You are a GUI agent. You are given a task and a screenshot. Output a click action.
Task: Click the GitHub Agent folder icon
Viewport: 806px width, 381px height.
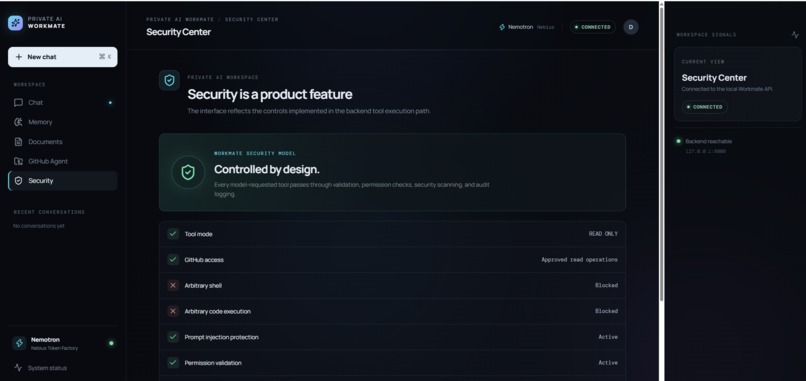coord(19,161)
